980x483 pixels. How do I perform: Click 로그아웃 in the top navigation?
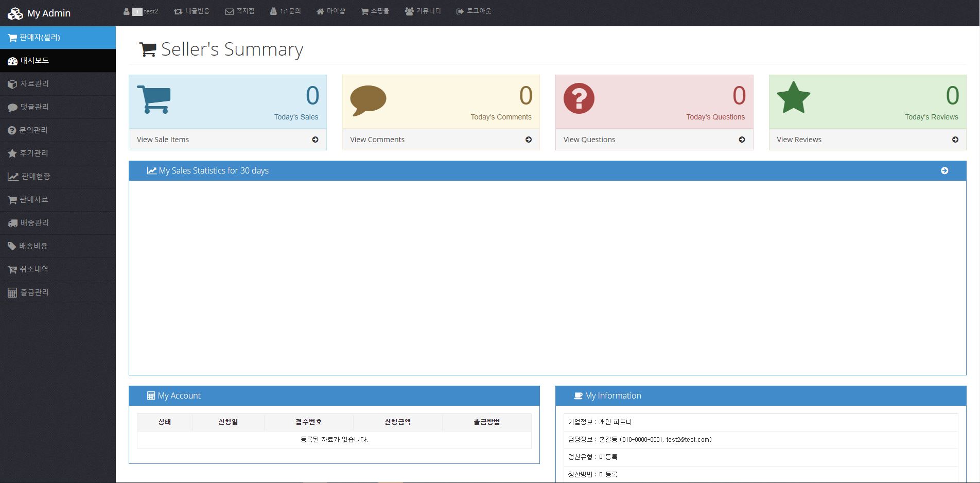tap(474, 11)
